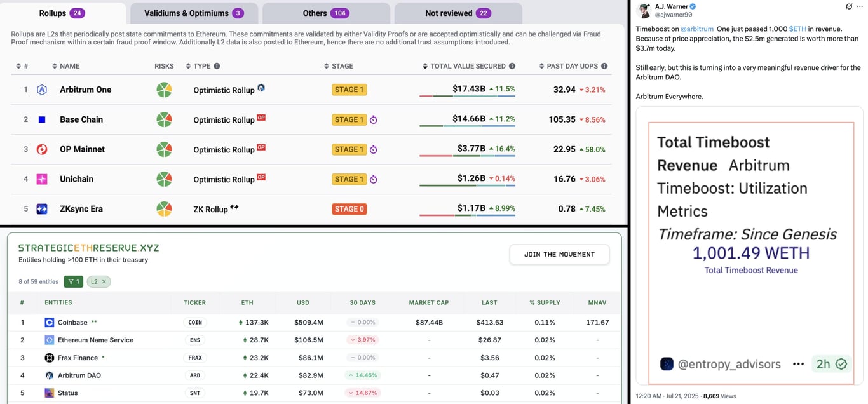Image resolution: width=868 pixels, height=404 pixels.
Task: Click the Coinbase logo in the reserve table
Action: click(50, 323)
